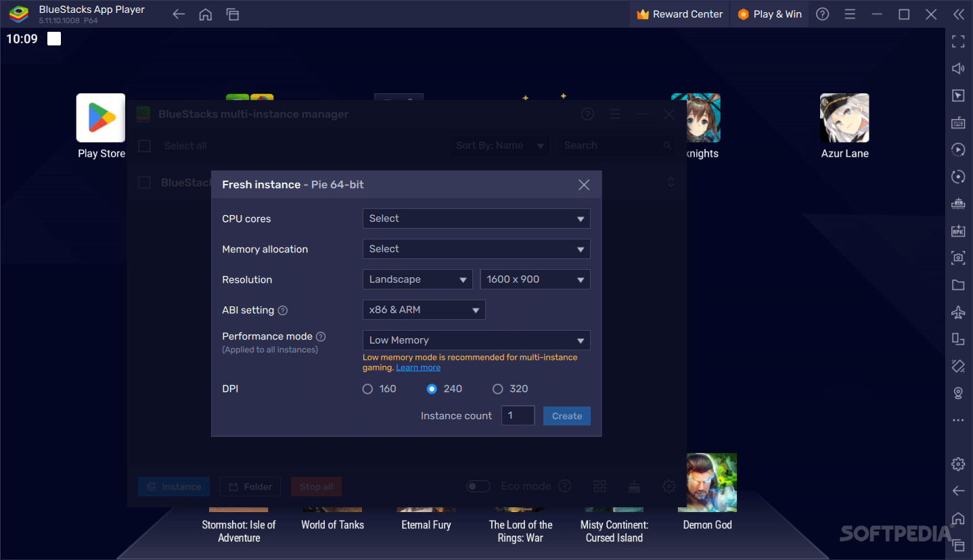Open BlueStacks help question mark icon
Viewport: 973px width, 560px height.
[823, 14]
